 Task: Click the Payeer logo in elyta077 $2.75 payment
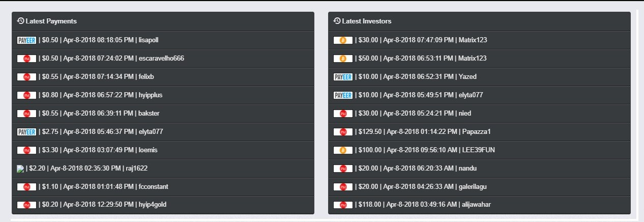coord(26,132)
